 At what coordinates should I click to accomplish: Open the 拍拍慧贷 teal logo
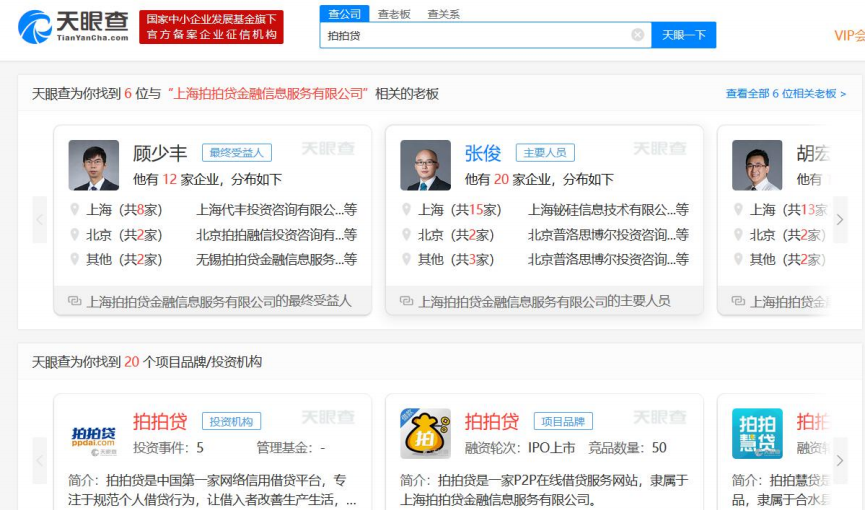click(x=757, y=434)
